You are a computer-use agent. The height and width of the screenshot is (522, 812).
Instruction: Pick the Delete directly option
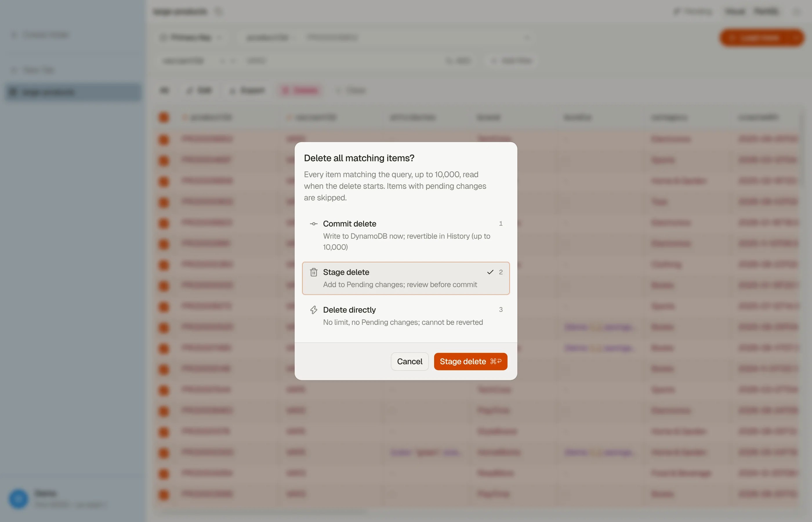[406, 316]
